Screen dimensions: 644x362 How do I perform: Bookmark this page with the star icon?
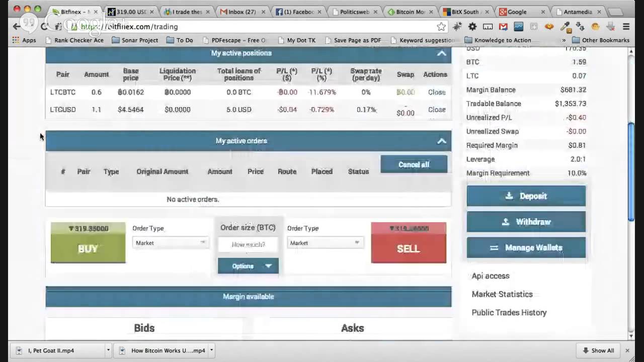[441, 27]
